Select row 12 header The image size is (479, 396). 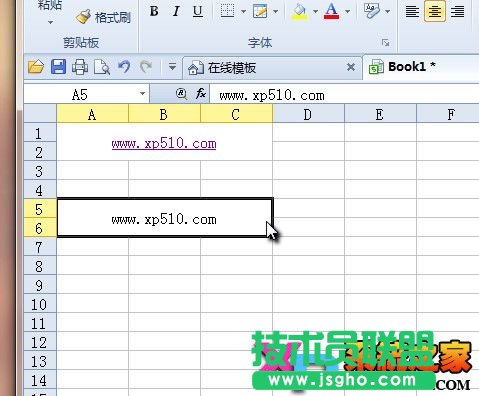[x=40, y=342]
